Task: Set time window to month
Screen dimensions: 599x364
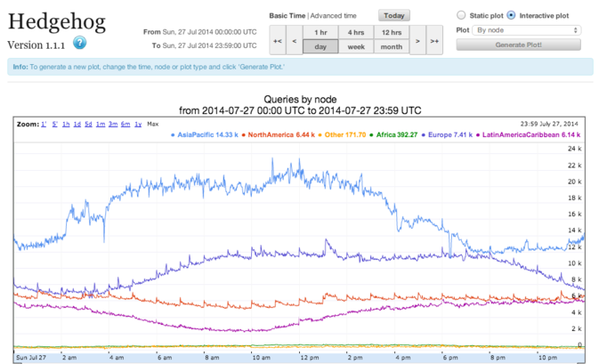Action: click(x=392, y=46)
